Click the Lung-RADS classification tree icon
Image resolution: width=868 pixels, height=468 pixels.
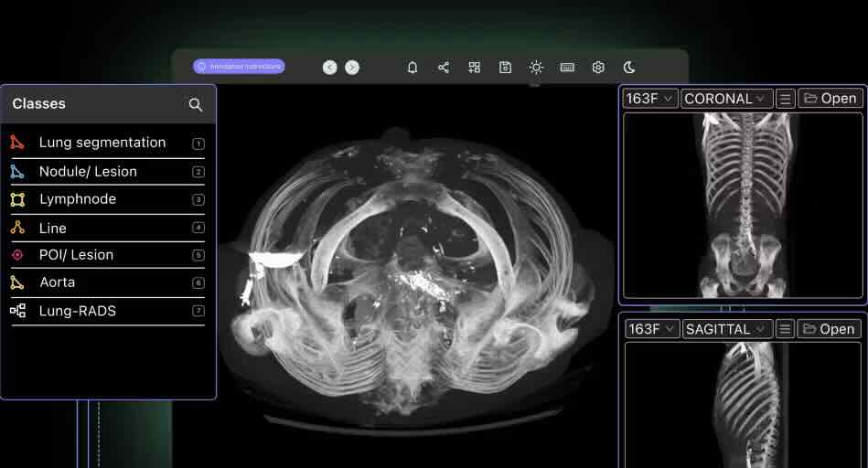tap(17, 311)
